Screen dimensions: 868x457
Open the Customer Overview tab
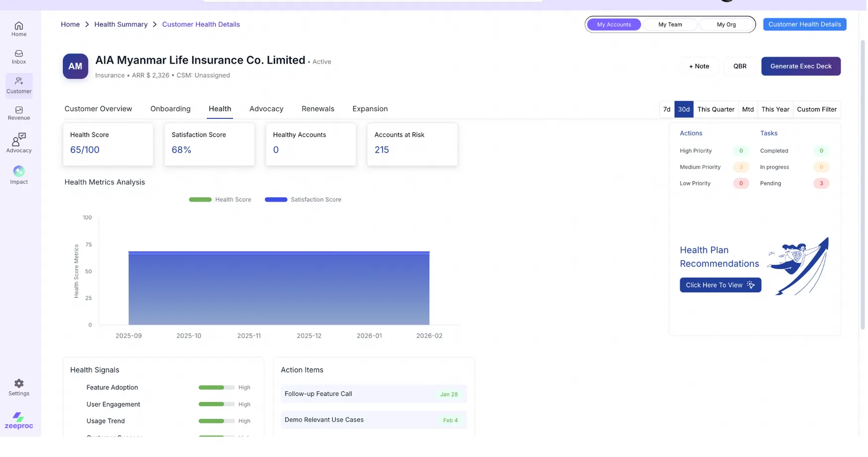click(98, 109)
